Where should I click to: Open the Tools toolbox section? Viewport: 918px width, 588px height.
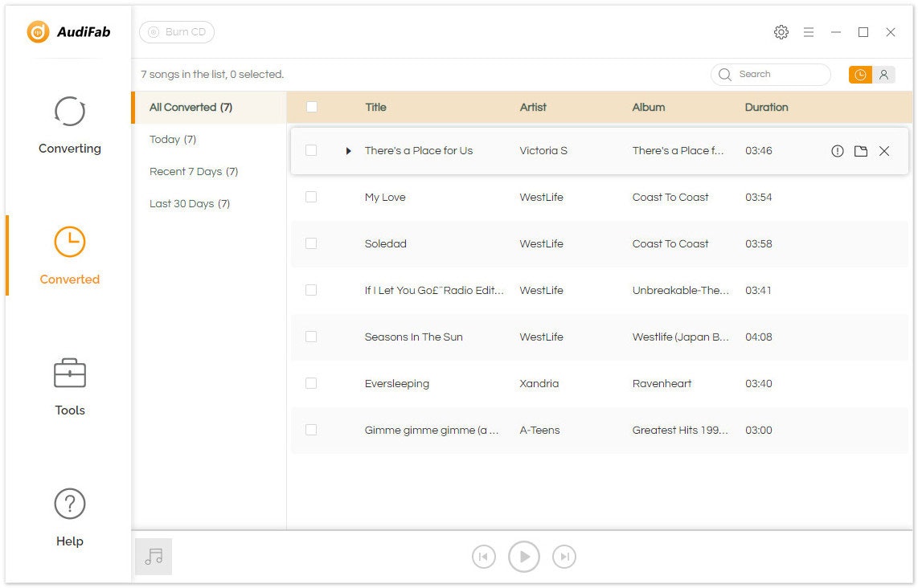(70, 386)
